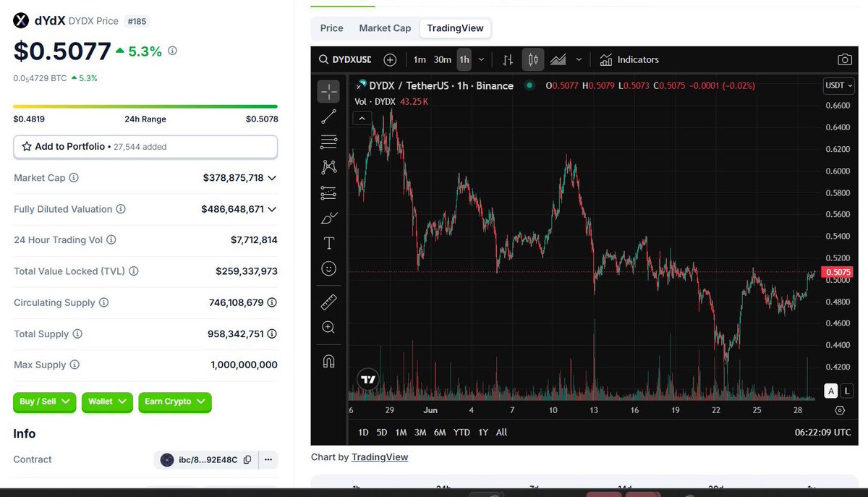The image size is (868, 497).
Task: Switch to the Market Cap chart tab
Action: tap(385, 28)
